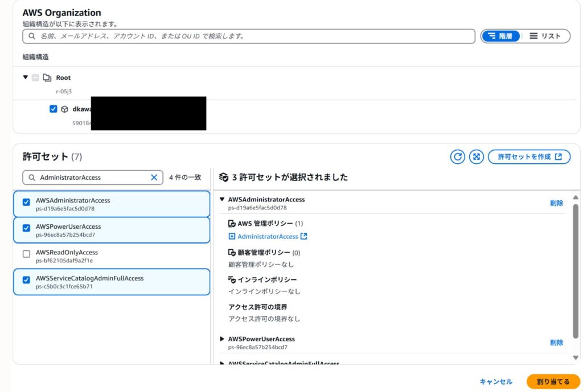Viewport: 583px width, 392px height.
Task: Collapse the Root tree node
Action: 25,77
